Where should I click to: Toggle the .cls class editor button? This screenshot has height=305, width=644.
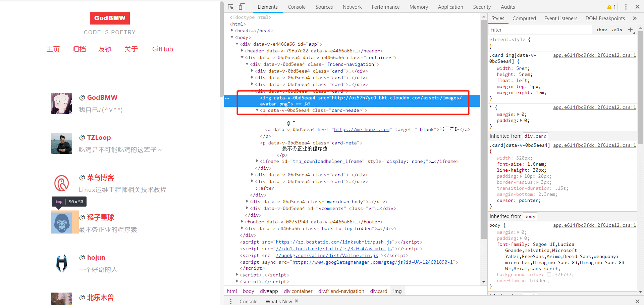(617, 30)
